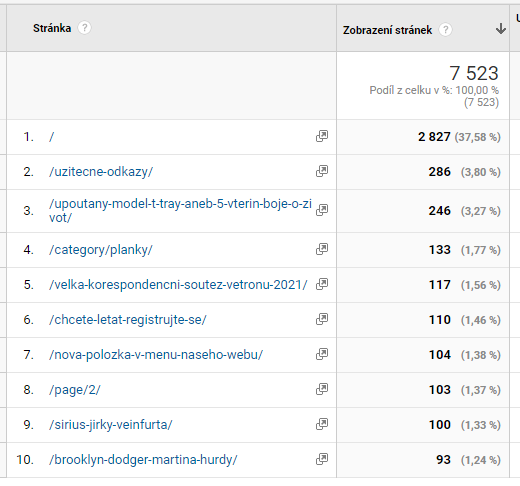This screenshot has height=486, width=520.
Task: Open /category/planky/ page with the popup icon
Action: click(322, 249)
